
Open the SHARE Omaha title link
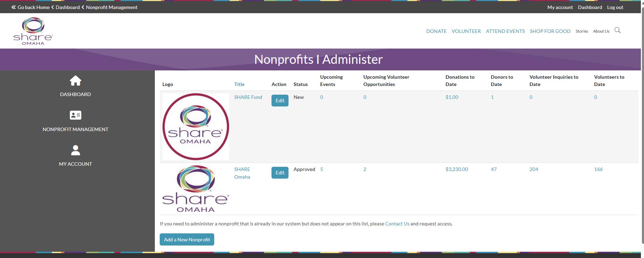[x=242, y=173]
